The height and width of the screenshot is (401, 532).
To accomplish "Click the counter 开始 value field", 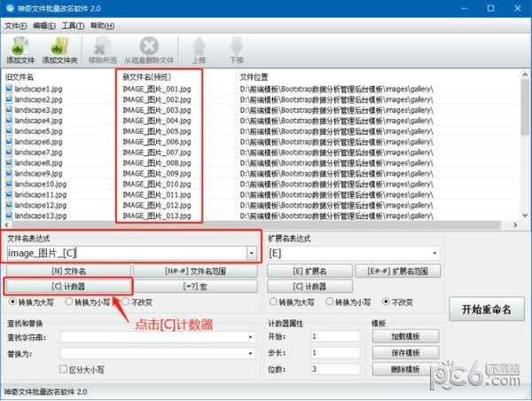I will [x=335, y=336].
